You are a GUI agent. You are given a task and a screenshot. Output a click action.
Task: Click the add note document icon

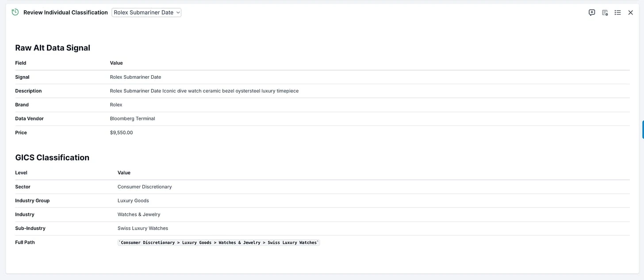[x=605, y=13]
